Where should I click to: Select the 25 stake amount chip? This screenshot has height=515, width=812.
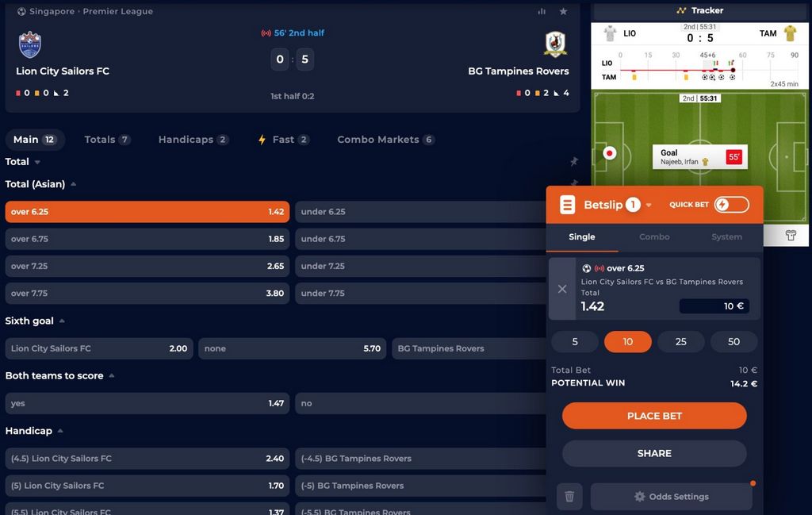pyautogui.click(x=680, y=342)
